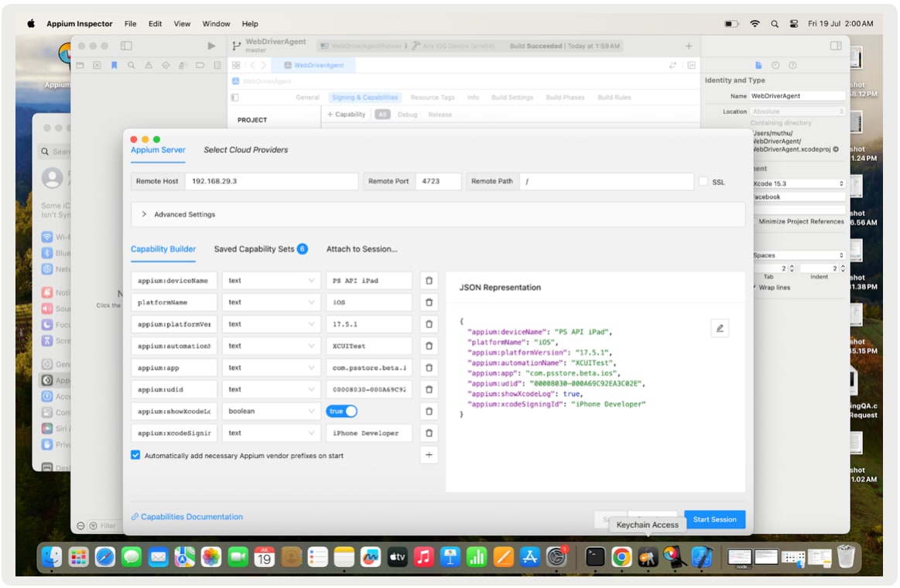900x588 pixels.
Task: Remove the appium:udid capability with trash icon
Action: (429, 389)
